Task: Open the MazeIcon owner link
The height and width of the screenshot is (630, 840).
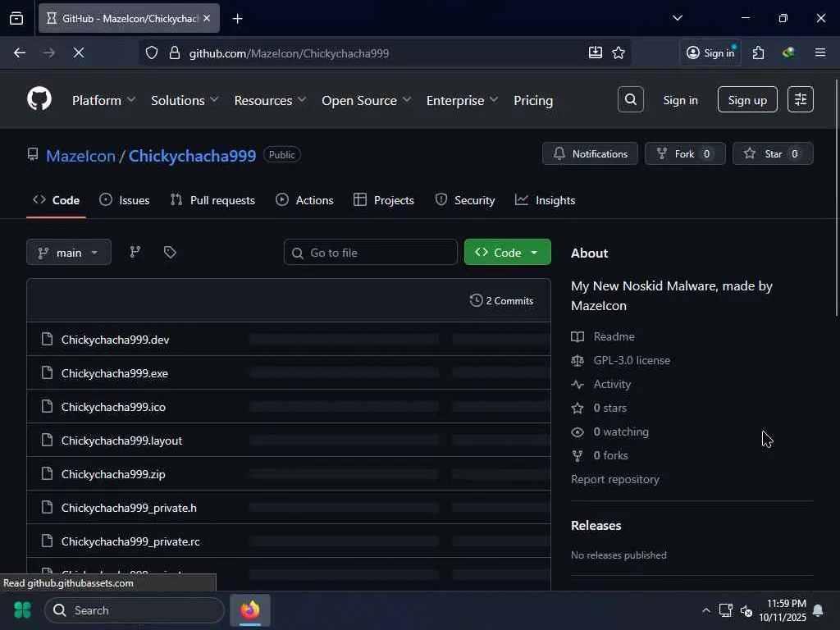Action: point(80,156)
